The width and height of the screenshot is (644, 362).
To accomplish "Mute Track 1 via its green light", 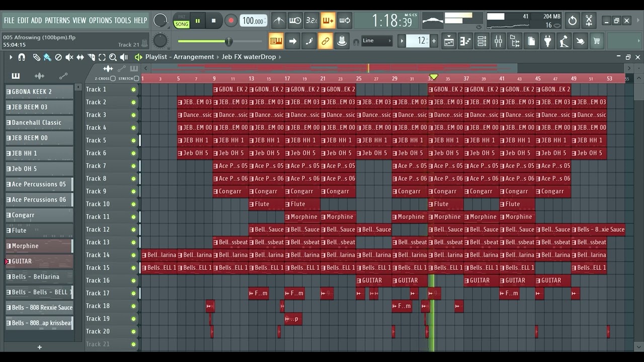I will [133, 89].
